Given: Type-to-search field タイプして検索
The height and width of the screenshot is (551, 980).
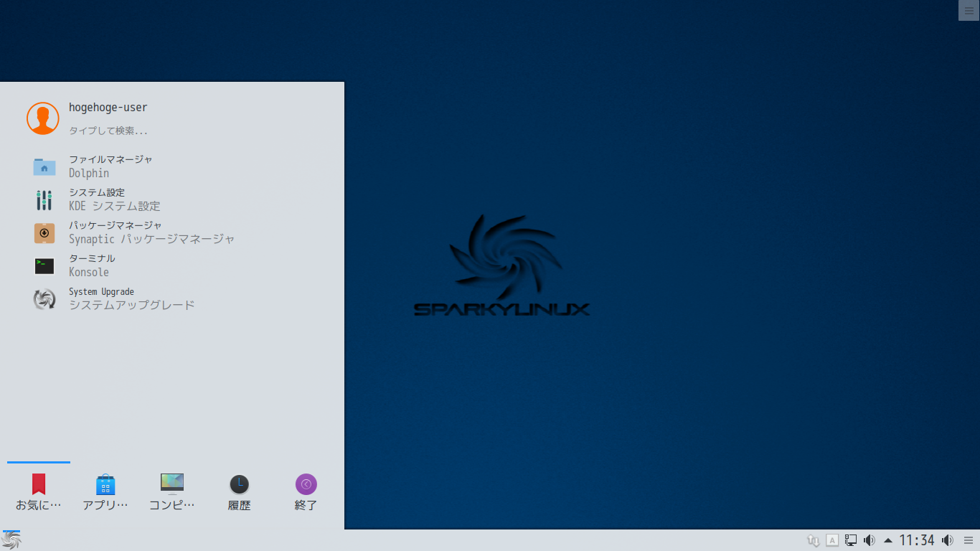Looking at the screenshot, I should 108,131.
